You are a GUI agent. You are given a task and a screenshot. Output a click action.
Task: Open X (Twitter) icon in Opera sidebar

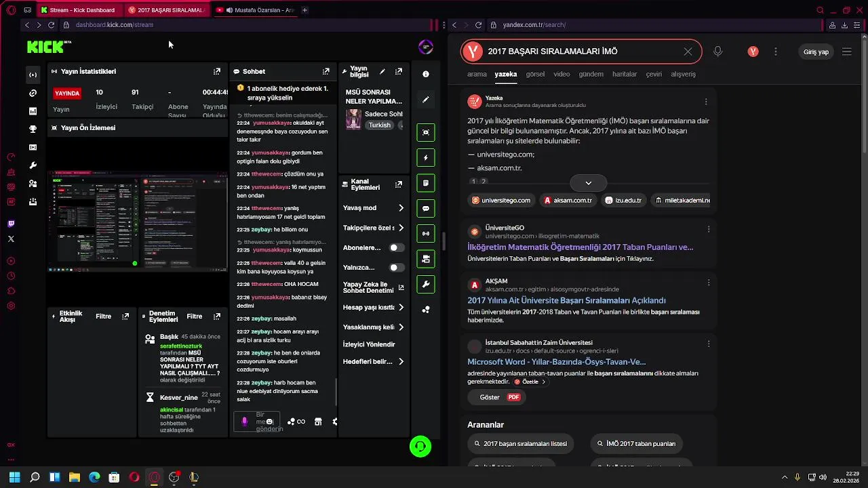(x=11, y=239)
